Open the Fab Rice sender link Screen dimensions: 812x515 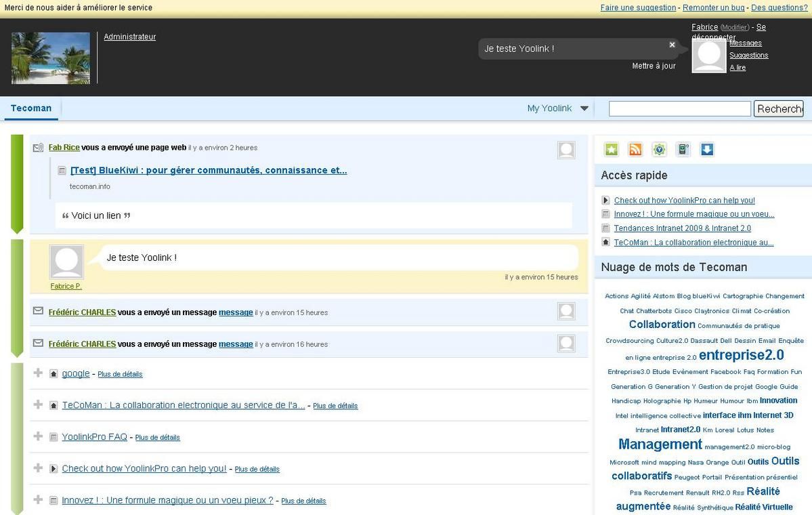coord(64,148)
